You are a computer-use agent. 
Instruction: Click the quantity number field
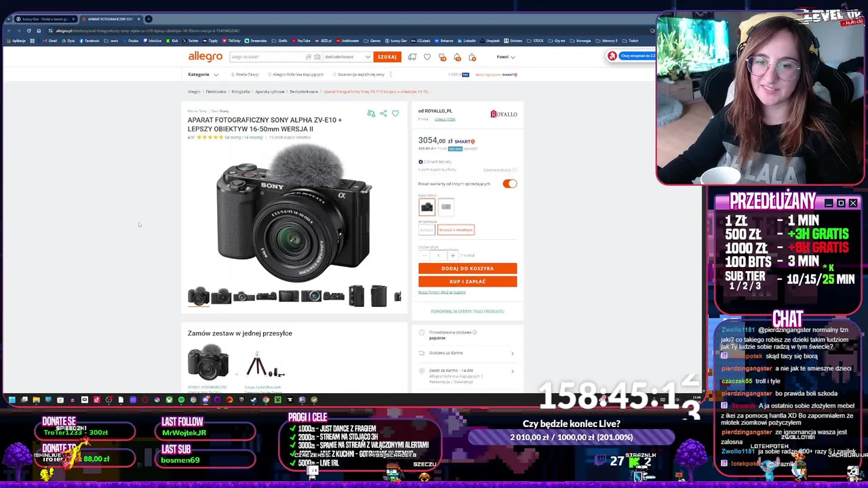[438, 256]
